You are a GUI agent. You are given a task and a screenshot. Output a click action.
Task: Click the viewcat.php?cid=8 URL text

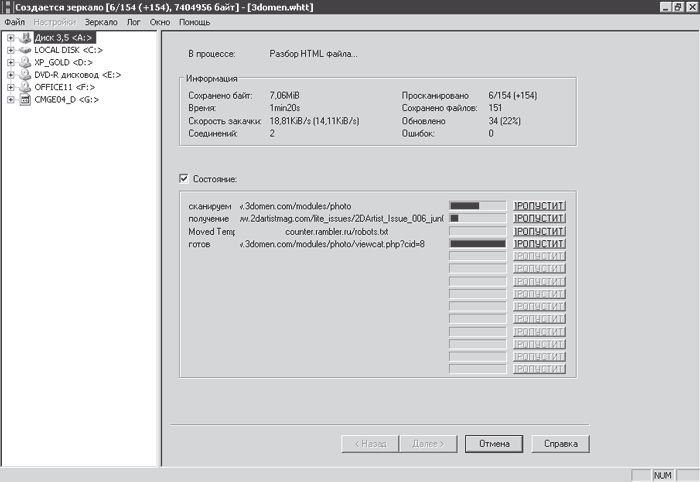point(332,244)
